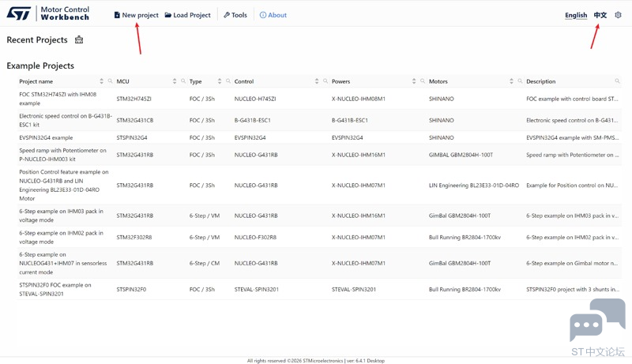632x364 pixels.
Task: Sort by Powers column
Action: pyautogui.click(x=414, y=81)
